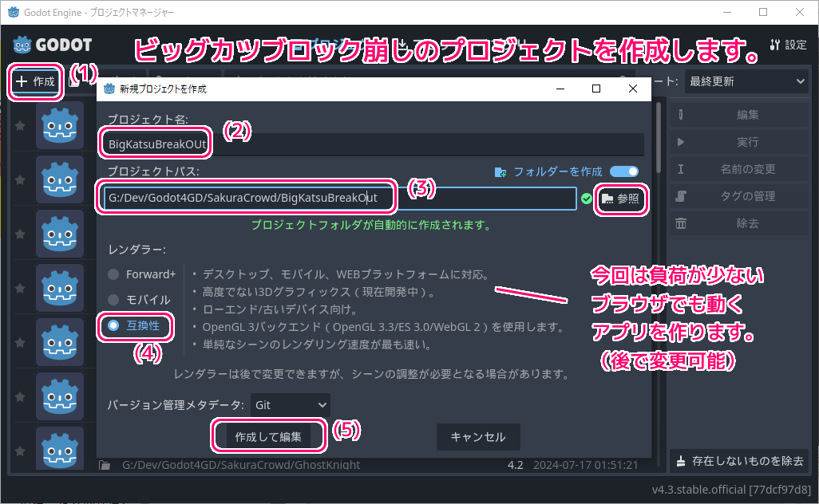Viewport: 819px width, 504px height.
Task: Click the project path input field
Action: 340,199
